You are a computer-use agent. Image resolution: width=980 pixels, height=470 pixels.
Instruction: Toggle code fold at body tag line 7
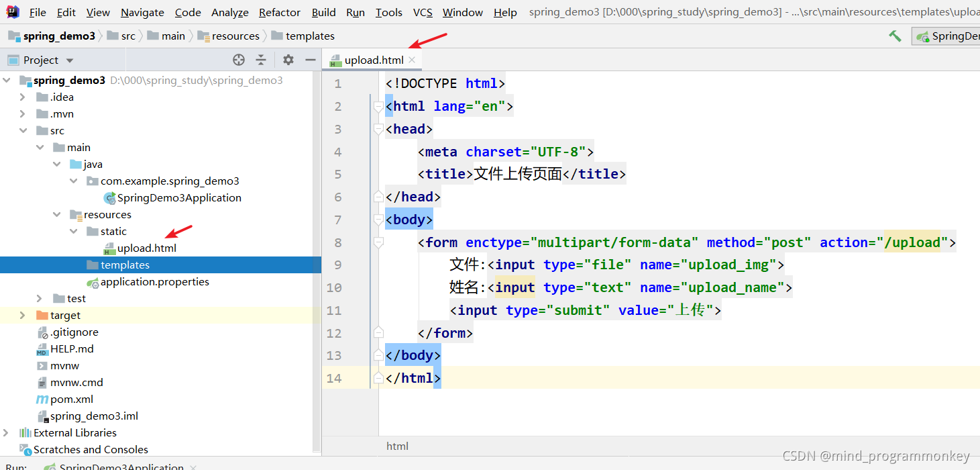(378, 220)
